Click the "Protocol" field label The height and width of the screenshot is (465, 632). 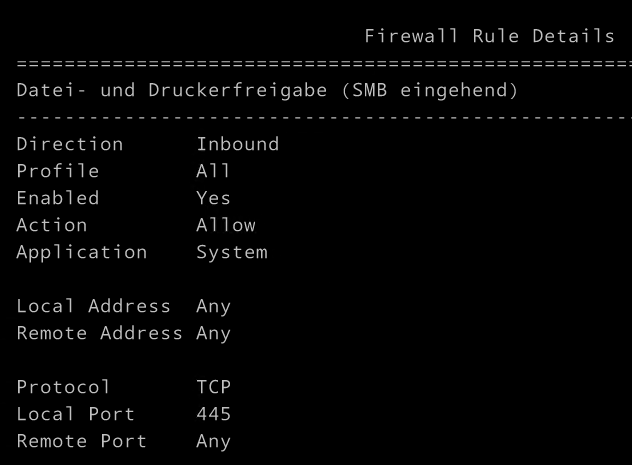tap(64, 387)
